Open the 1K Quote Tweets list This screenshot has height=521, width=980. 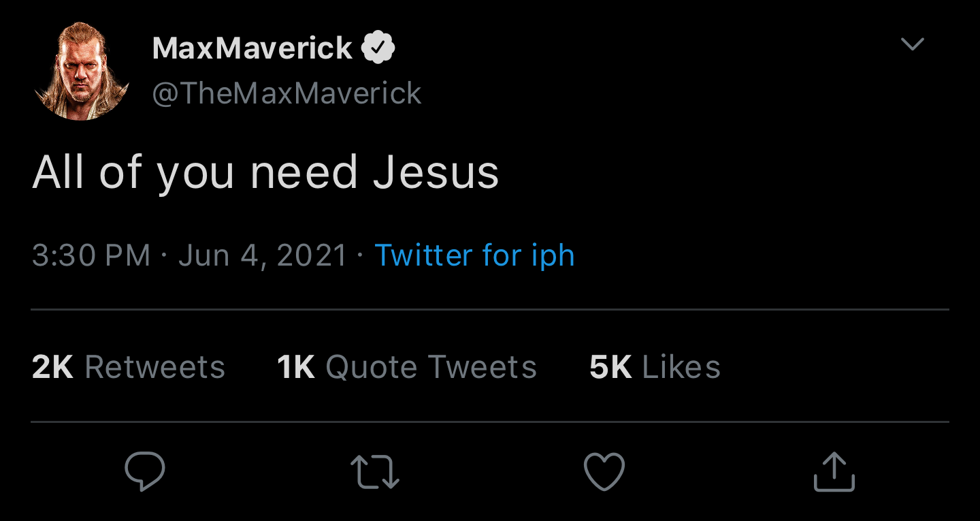point(406,366)
